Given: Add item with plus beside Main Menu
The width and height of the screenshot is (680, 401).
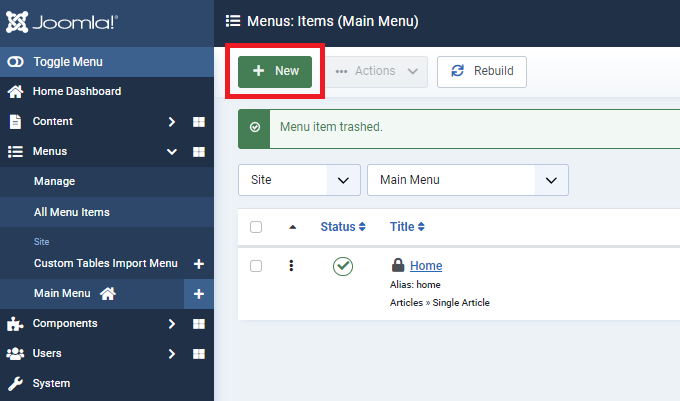Looking at the screenshot, I should 198,294.
